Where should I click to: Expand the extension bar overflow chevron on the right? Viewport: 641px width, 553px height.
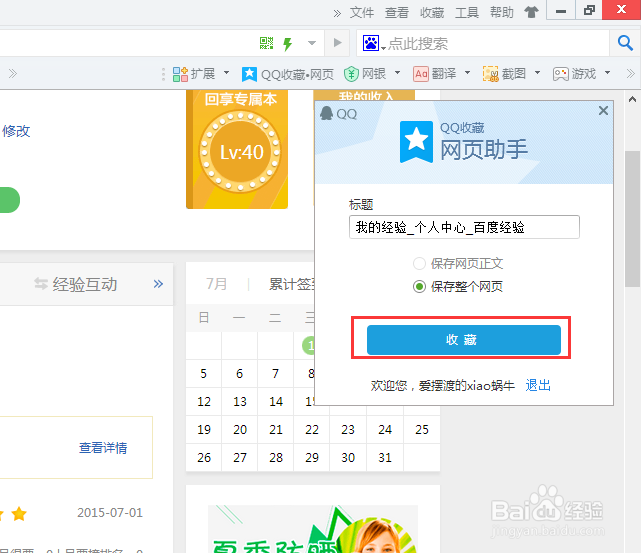pos(631,74)
